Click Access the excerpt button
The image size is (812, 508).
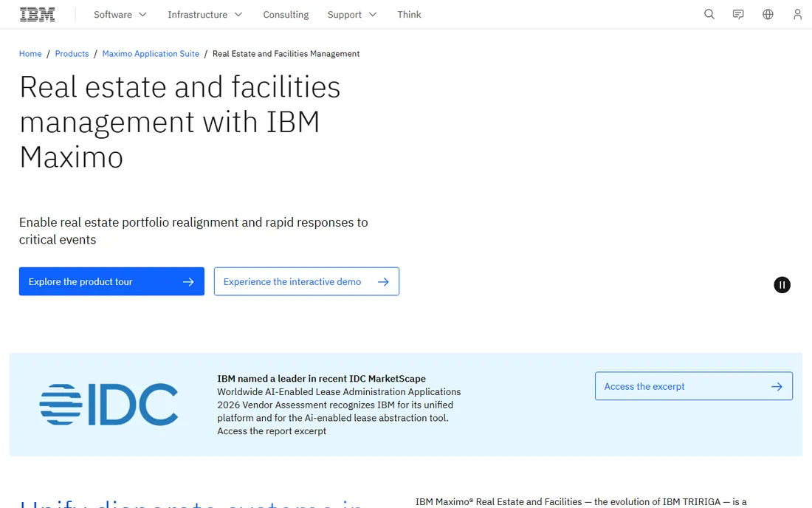point(693,386)
